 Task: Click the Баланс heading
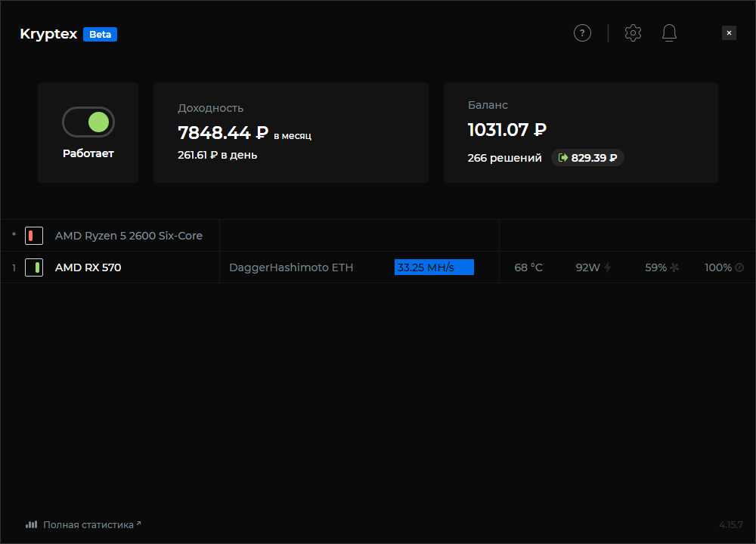point(488,105)
